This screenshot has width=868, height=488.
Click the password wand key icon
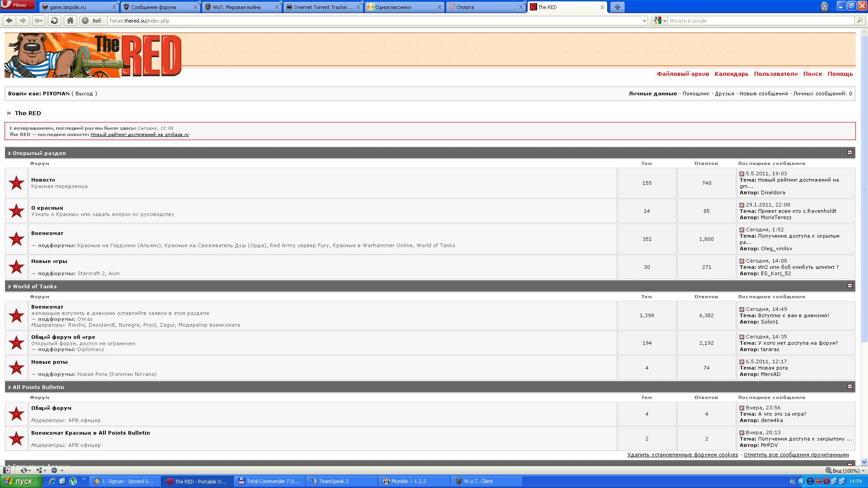click(39, 20)
